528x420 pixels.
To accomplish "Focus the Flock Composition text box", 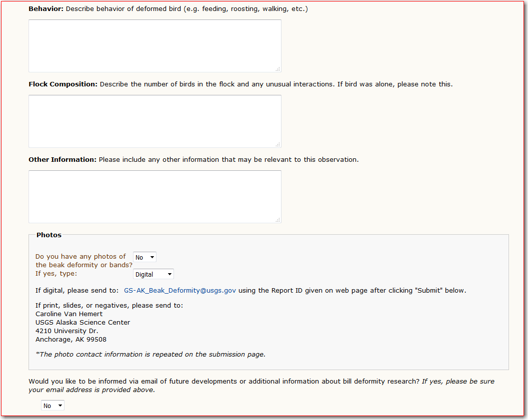I will click(x=154, y=121).
